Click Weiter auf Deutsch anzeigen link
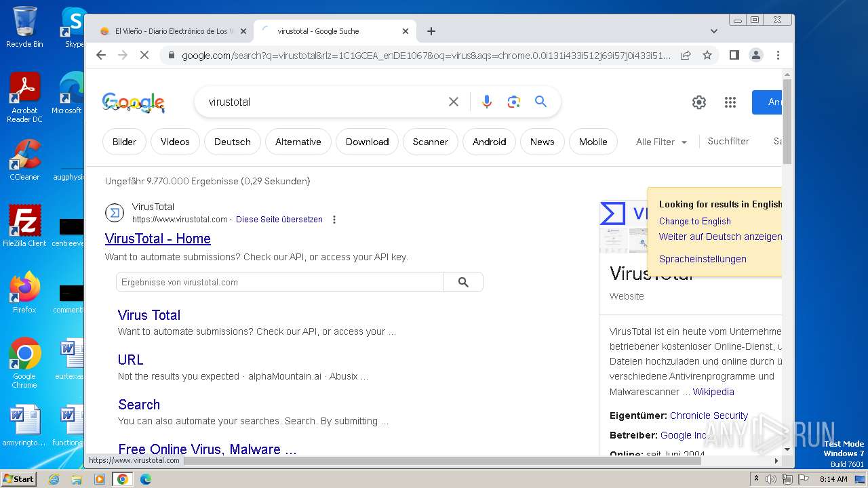 (x=720, y=237)
